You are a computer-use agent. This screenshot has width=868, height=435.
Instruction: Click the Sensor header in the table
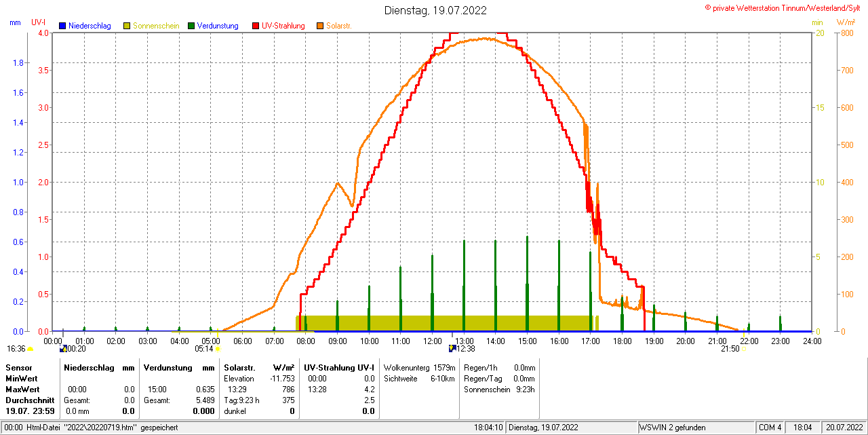point(18,367)
